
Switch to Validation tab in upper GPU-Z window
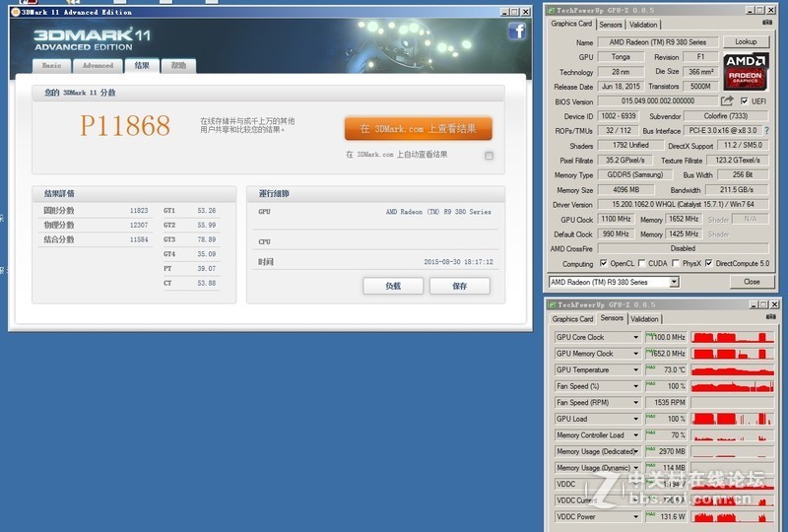pyautogui.click(x=643, y=25)
